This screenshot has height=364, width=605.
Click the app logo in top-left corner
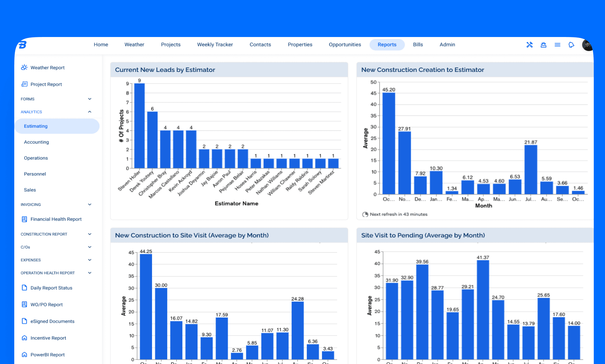23,45
